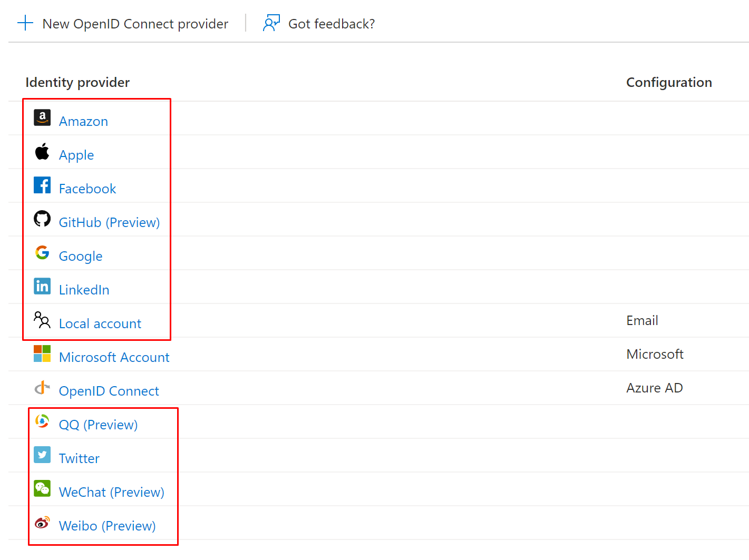Click the Amazon logo icon

point(42,118)
